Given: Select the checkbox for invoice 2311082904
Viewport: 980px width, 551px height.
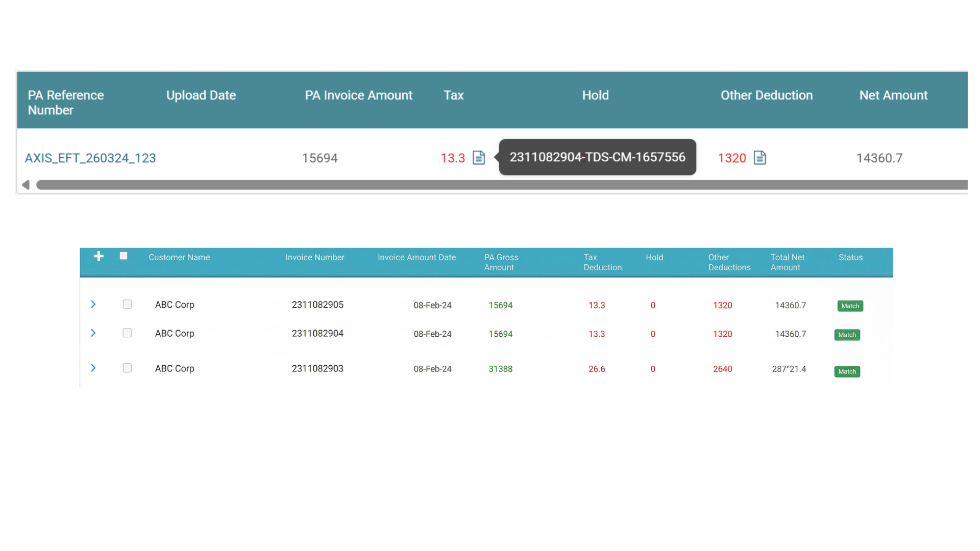Looking at the screenshot, I should point(127,333).
